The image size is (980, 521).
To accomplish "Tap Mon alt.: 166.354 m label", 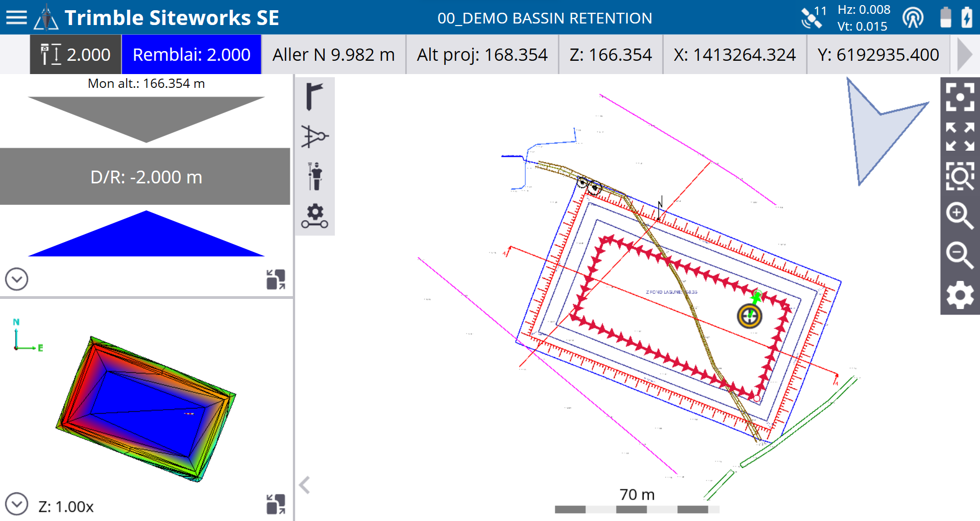I will 146,83.
